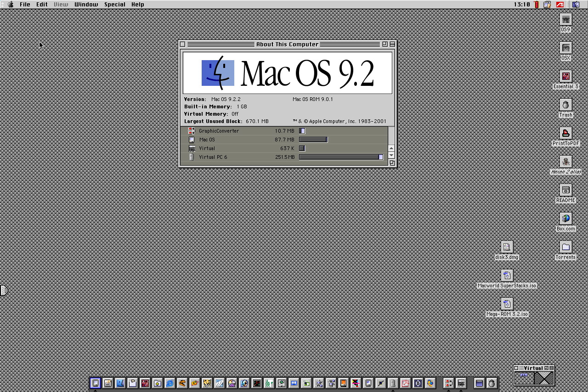This screenshot has height=392, width=588.
Task: Select the Virtual row showing 637 K
Action: (x=284, y=148)
